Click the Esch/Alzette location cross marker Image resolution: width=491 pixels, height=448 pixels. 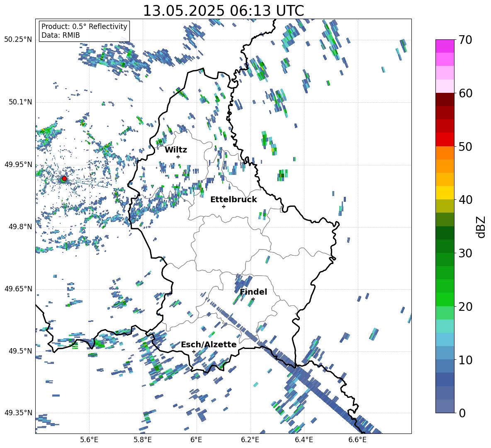(x=194, y=351)
